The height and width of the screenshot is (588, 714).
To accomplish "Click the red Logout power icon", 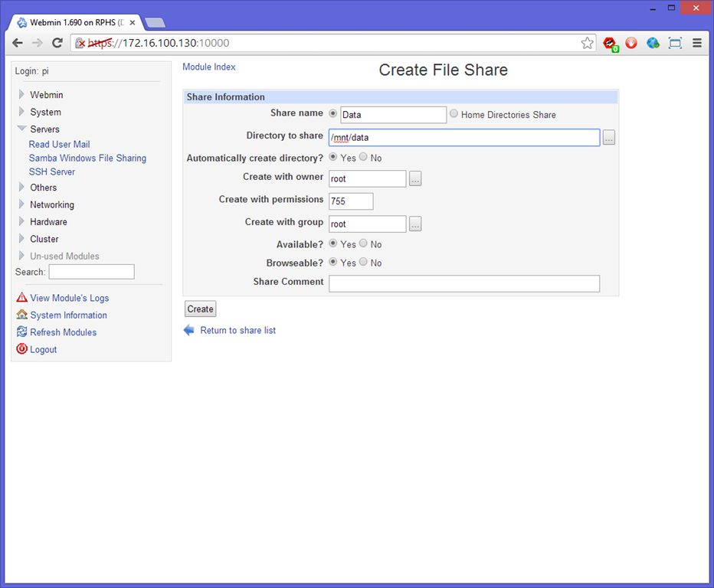I will click(21, 349).
